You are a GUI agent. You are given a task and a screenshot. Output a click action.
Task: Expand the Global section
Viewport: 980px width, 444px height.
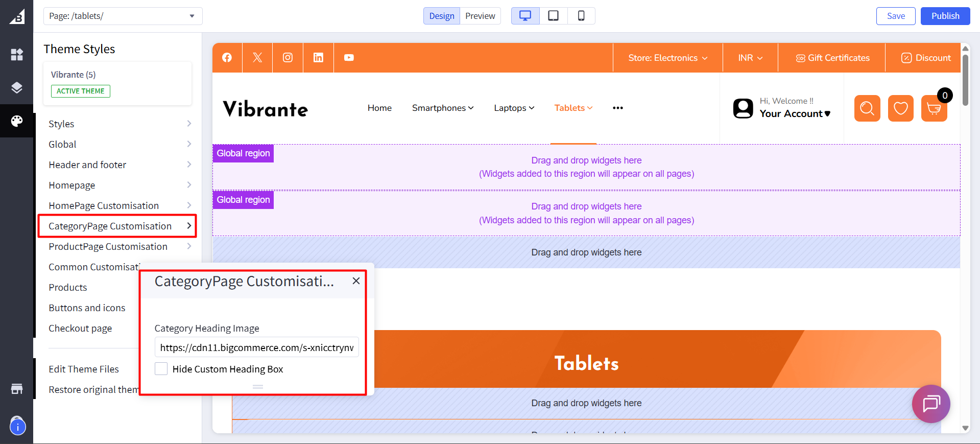(120, 144)
